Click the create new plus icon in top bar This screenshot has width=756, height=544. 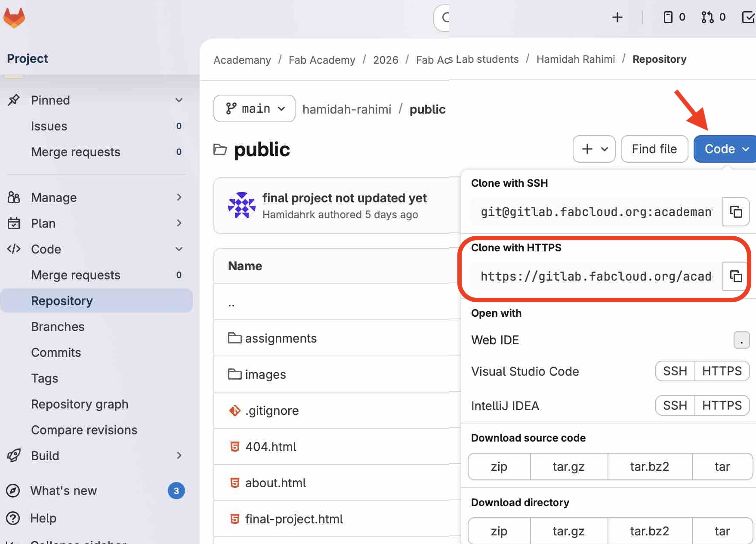coord(617,17)
